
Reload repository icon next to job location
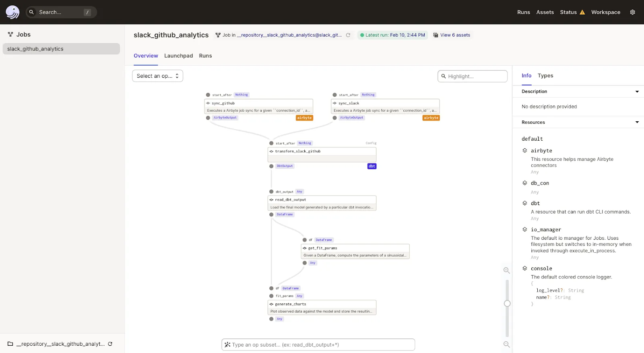[x=348, y=35]
